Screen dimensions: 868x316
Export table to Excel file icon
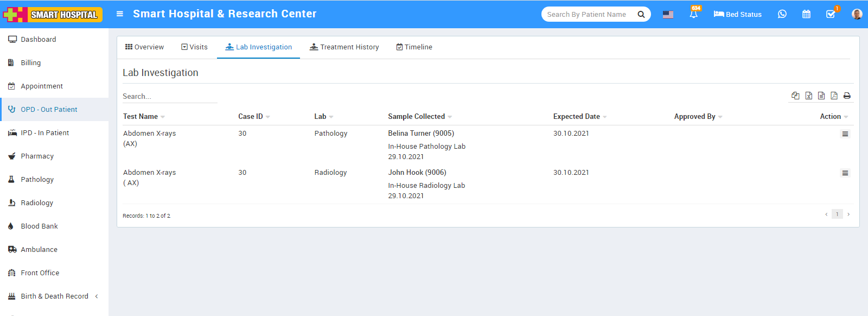point(808,96)
